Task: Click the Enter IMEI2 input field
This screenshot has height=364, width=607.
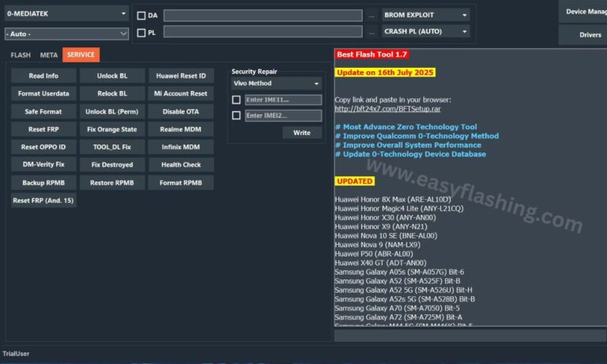Action: 284,115
